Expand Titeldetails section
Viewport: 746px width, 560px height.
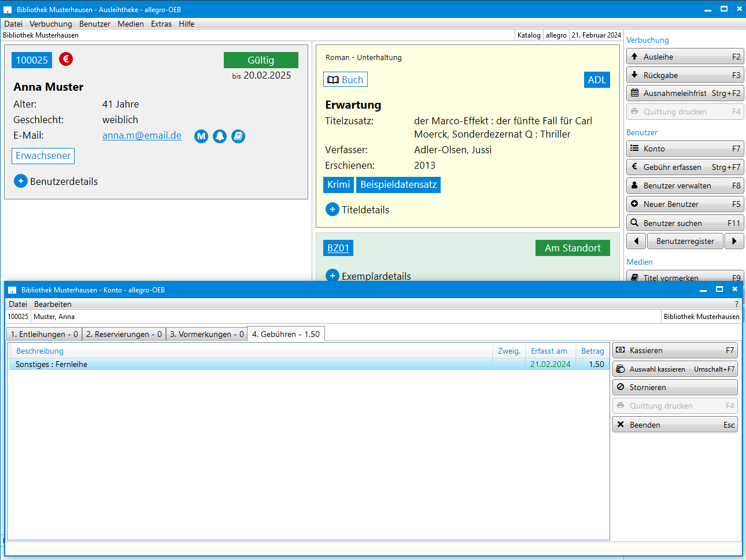(x=357, y=210)
